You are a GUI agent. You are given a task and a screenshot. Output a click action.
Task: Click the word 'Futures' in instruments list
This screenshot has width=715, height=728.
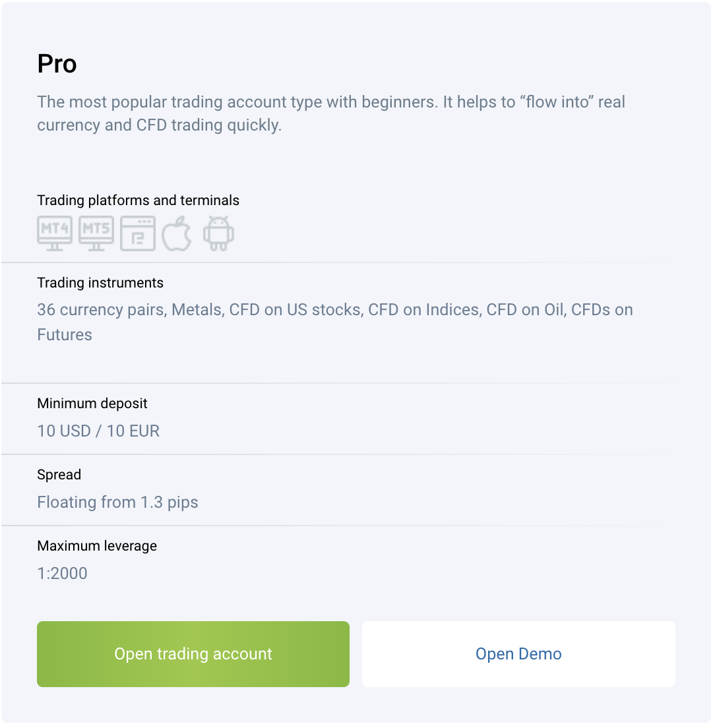coord(65,335)
